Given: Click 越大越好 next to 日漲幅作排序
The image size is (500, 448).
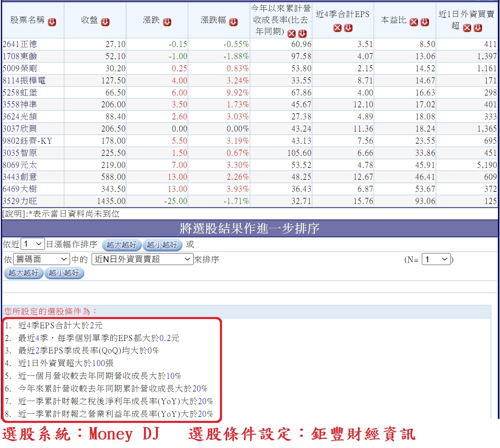Looking at the screenshot, I should [122, 245].
